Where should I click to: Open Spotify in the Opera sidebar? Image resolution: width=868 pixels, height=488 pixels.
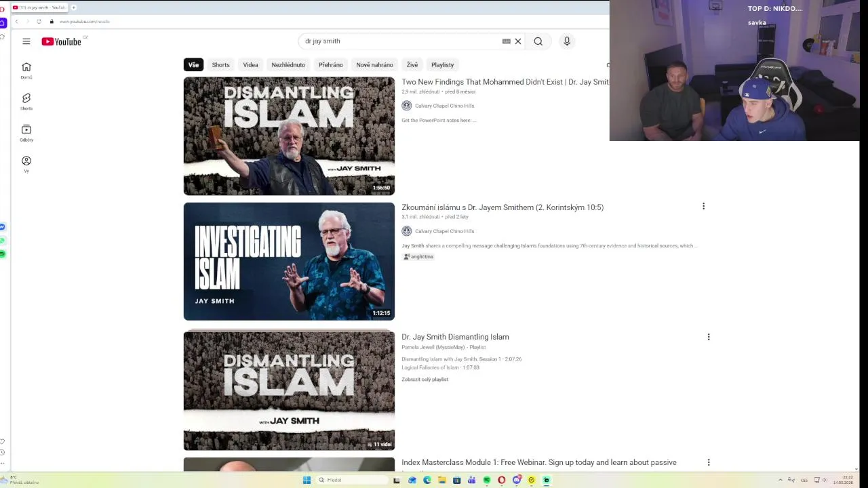click(3, 254)
